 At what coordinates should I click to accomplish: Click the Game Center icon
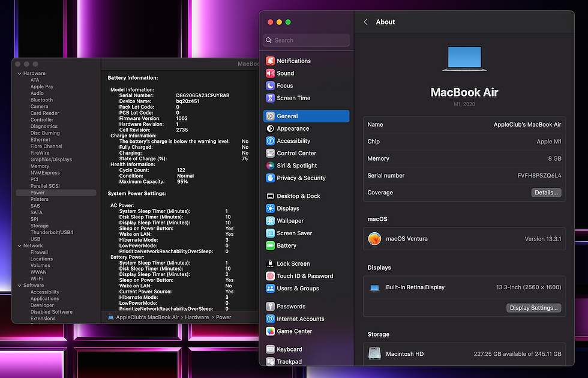[270, 331]
